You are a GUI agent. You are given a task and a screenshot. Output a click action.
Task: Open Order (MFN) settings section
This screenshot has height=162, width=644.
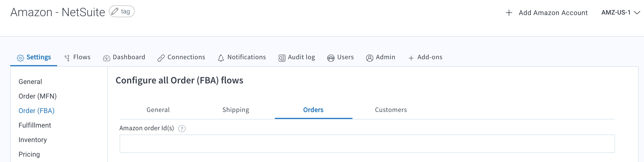tap(37, 96)
